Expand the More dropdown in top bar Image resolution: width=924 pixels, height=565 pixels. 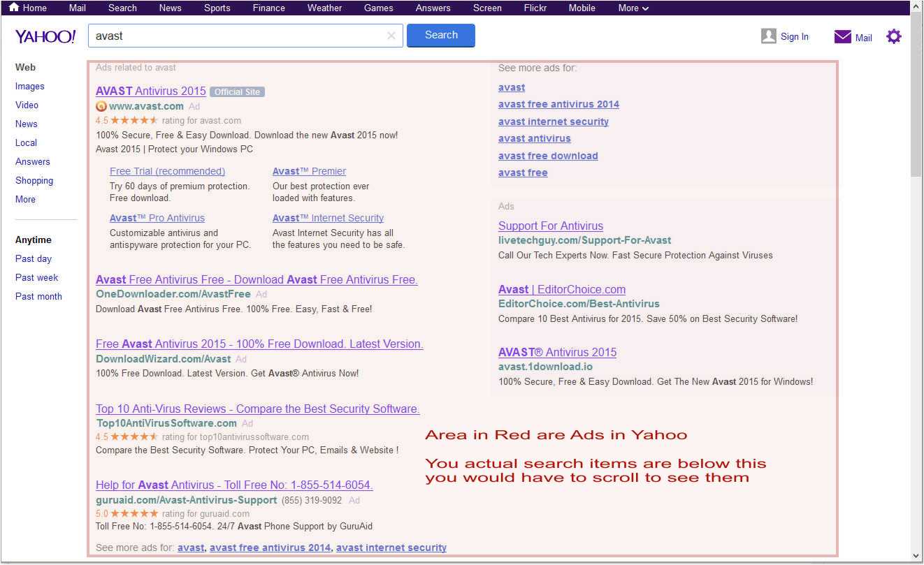633,8
